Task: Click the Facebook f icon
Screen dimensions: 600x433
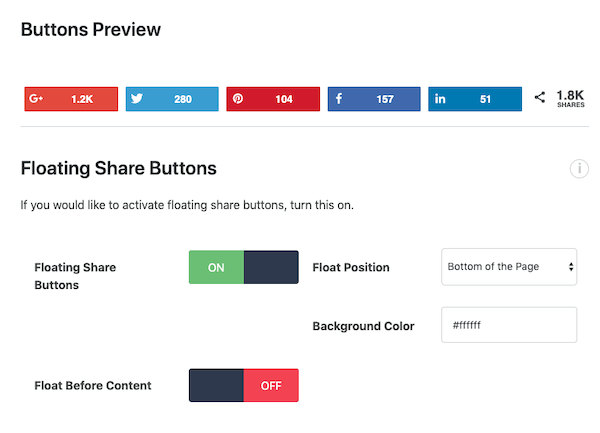Action: pos(339,99)
